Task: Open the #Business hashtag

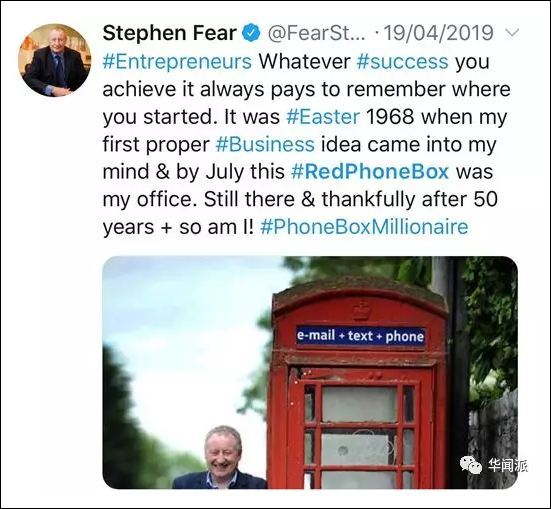Action: tap(265, 144)
